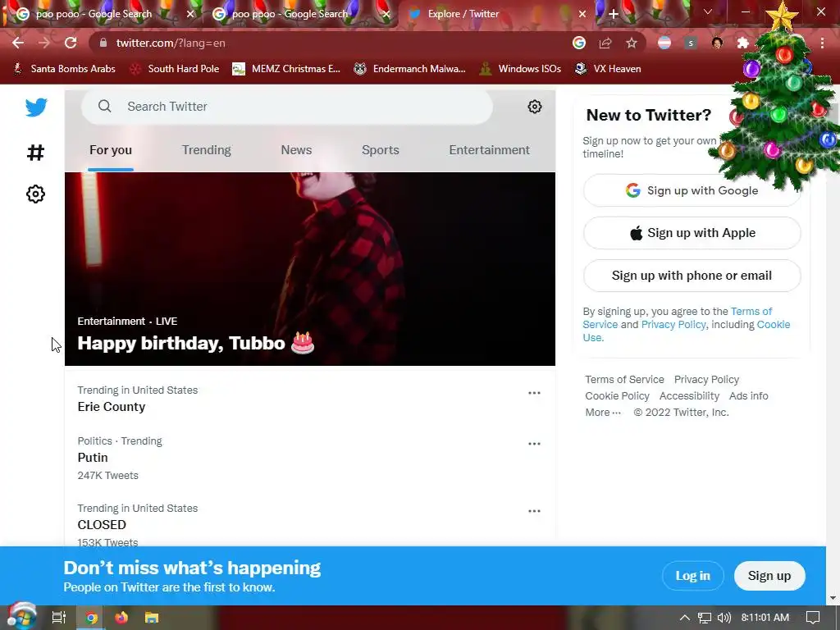This screenshot has width=840, height=630.
Task: Sign up with phone or email
Action: pos(692,276)
